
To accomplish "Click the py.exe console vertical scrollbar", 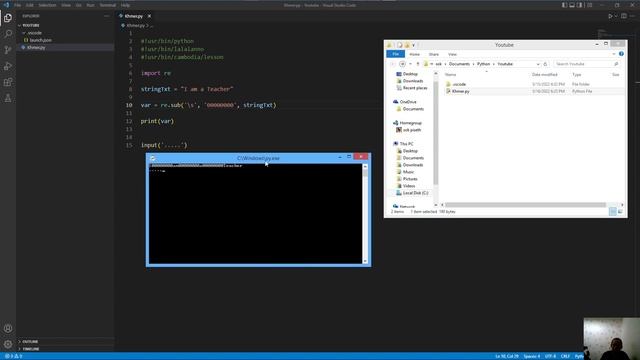I will tap(365, 213).
